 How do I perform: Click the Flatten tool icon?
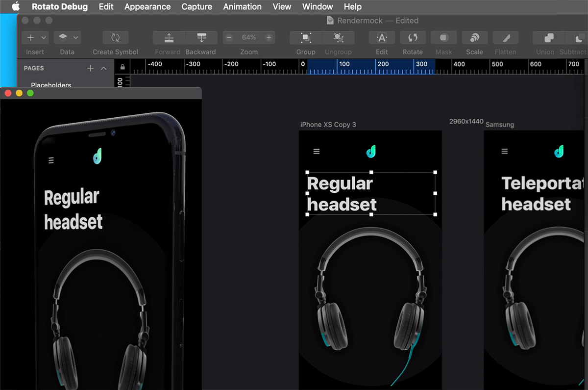point(505,37)
